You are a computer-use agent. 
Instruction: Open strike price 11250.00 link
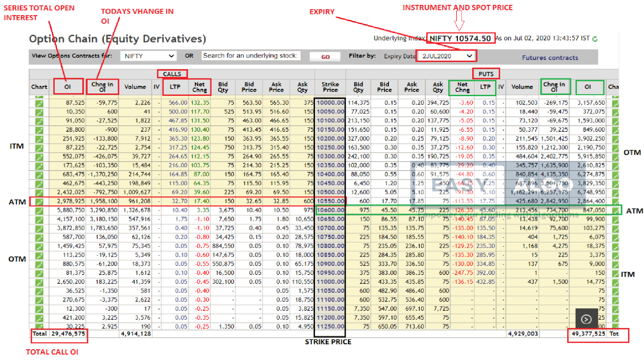[330, 326]
